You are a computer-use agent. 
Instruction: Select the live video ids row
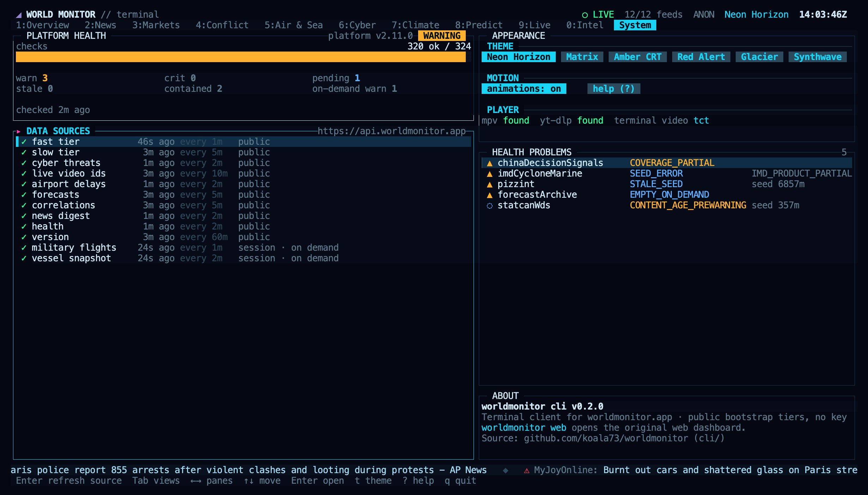click(x=243, y=173)
